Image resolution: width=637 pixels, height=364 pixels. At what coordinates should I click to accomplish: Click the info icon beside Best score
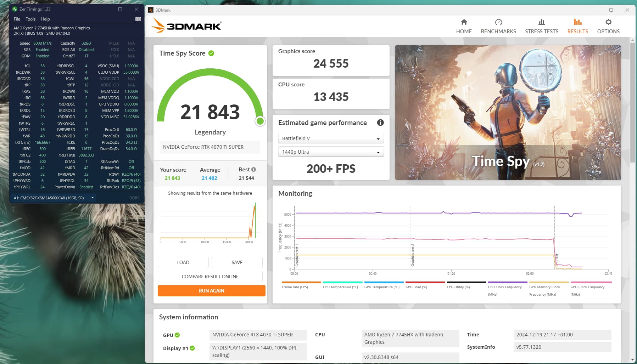tap(253, 169)
